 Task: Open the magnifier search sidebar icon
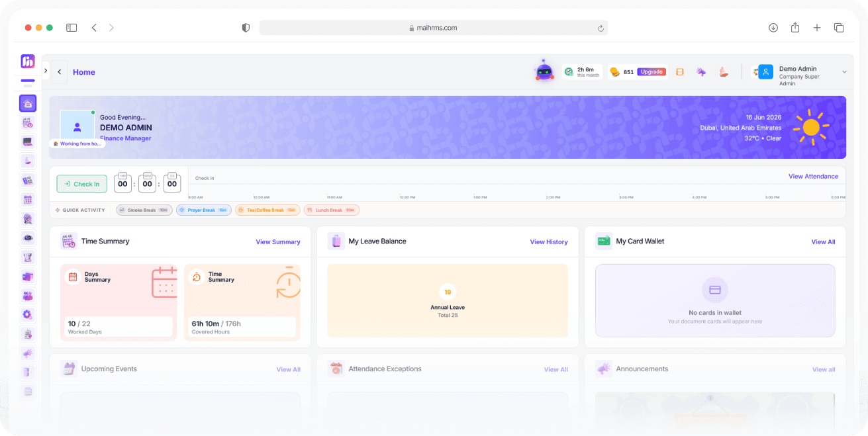(x=28, y=218)
